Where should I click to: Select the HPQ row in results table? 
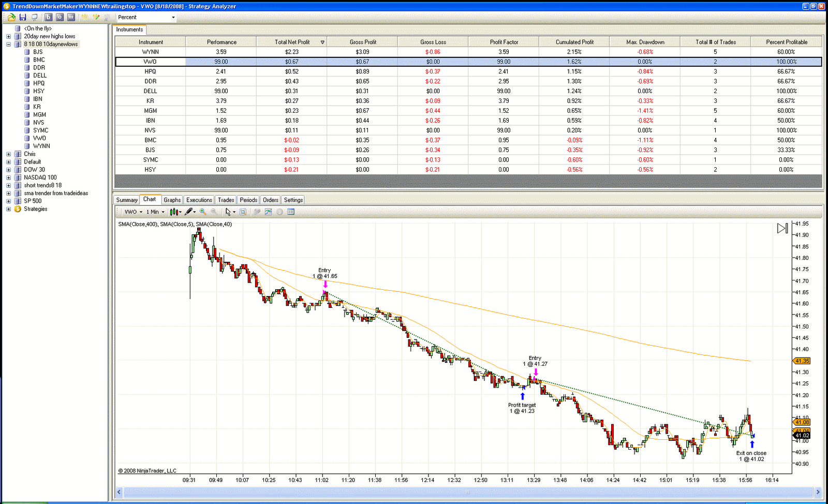(150, 71)
